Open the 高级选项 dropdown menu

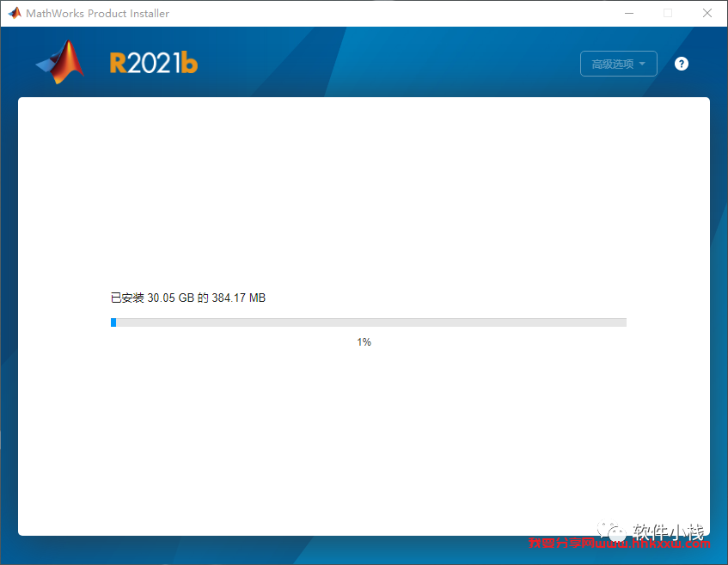click(x=619, y=64)
